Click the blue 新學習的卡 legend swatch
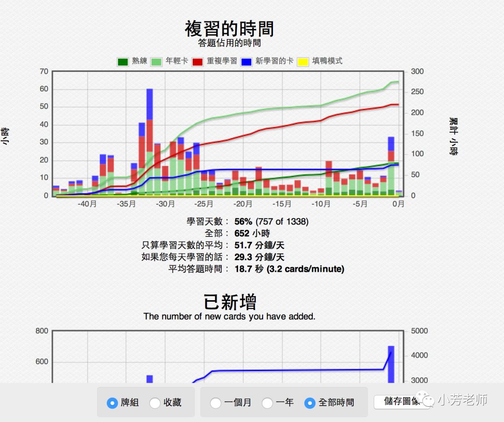The height and width of the screenshot is (422, 504). tap(246, 62)
